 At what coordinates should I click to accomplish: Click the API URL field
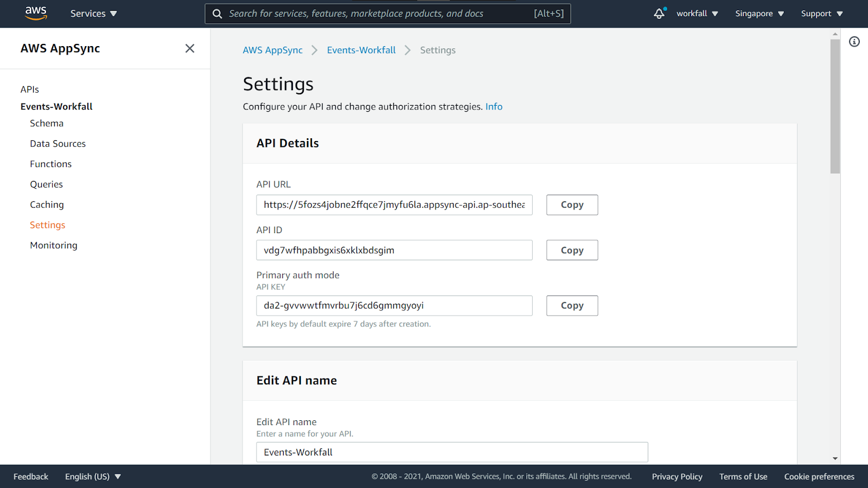pos(394,205)
